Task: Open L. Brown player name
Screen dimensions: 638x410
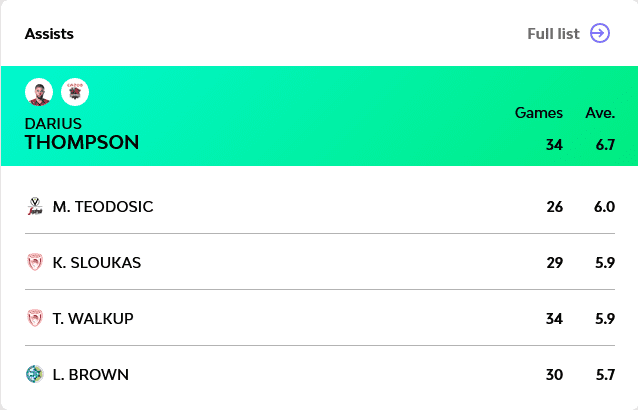Action: coord(91,375)
